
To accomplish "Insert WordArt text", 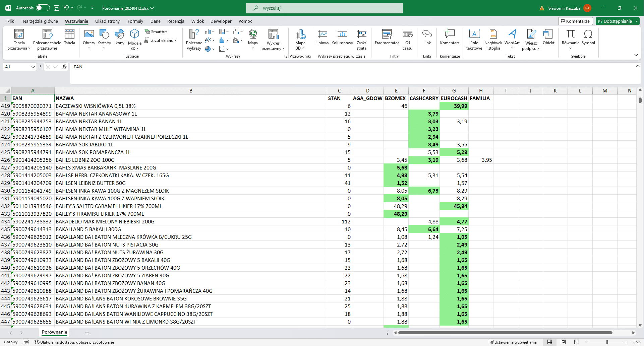I will [512, 40].
